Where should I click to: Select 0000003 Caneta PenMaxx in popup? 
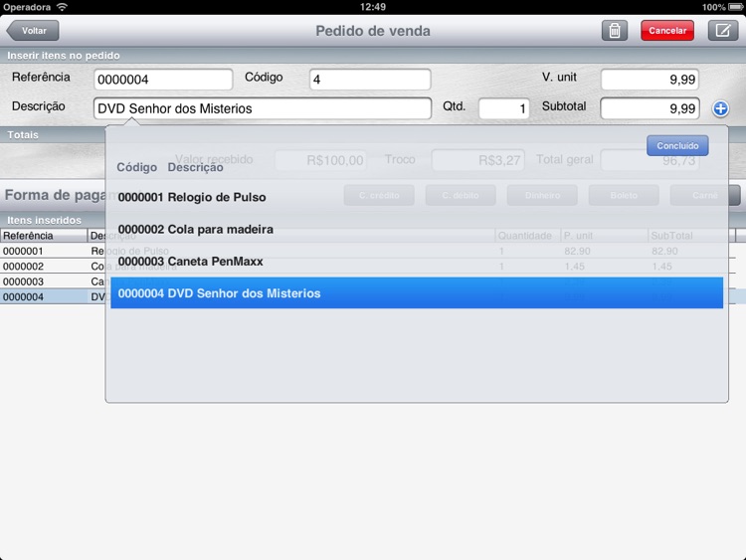click(x=417, y=262)
